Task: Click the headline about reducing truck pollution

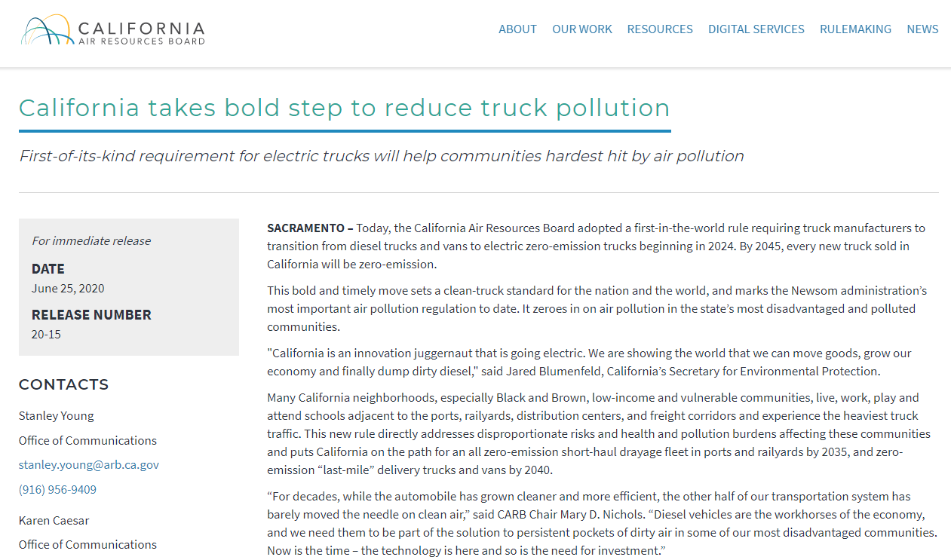Action: (x=344, y=108)
